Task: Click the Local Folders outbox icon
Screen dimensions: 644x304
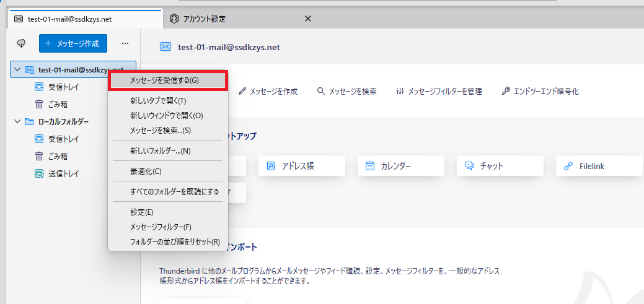Action: pyautogui.click(x=38, y=173)
